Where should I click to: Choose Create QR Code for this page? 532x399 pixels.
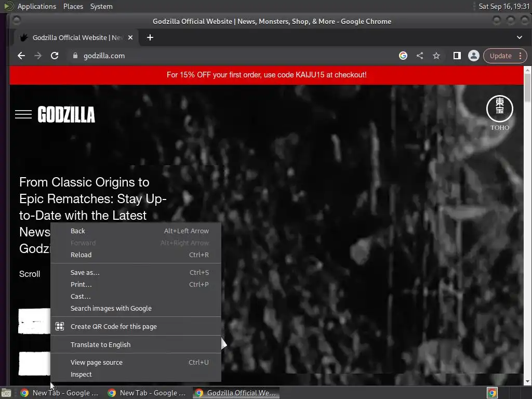tap(136, 326)
